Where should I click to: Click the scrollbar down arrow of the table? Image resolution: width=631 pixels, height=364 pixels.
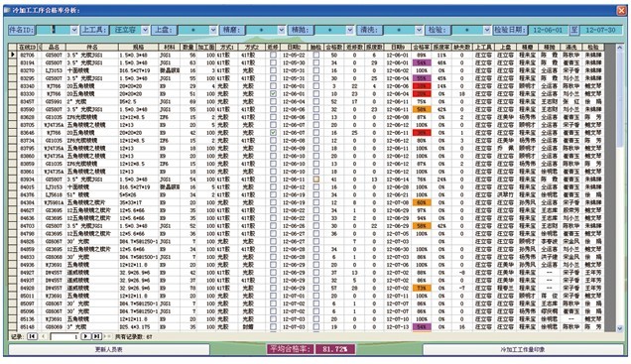pyautogui.click(x=620, y=328)
